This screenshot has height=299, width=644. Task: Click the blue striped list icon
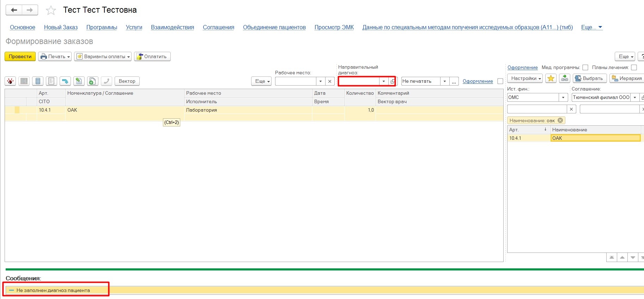click(x=38, y=81)
